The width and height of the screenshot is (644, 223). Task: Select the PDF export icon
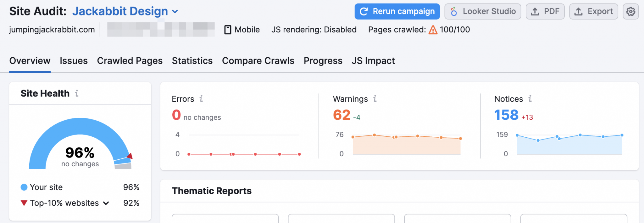pos(536,11)
